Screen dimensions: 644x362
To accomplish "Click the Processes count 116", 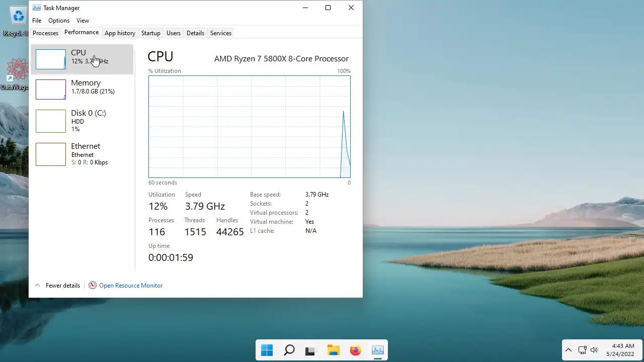I will 156,232.
